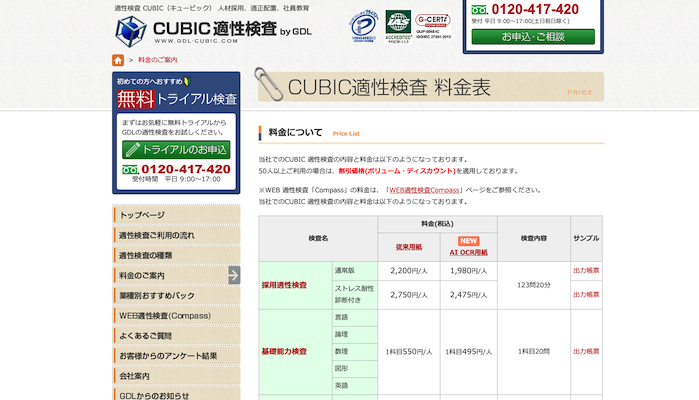
Task: Click the G-CERTi ISO certification badge
Action: 433,26
